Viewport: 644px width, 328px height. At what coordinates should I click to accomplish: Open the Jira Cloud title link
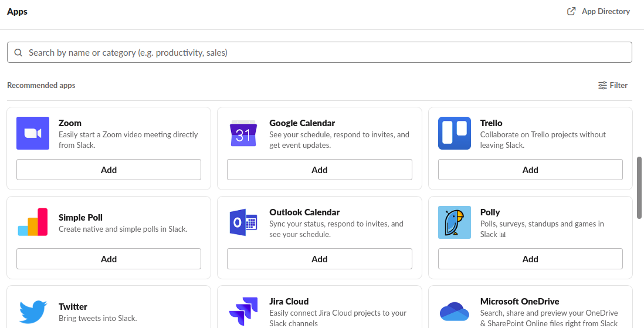click(289, 301)
